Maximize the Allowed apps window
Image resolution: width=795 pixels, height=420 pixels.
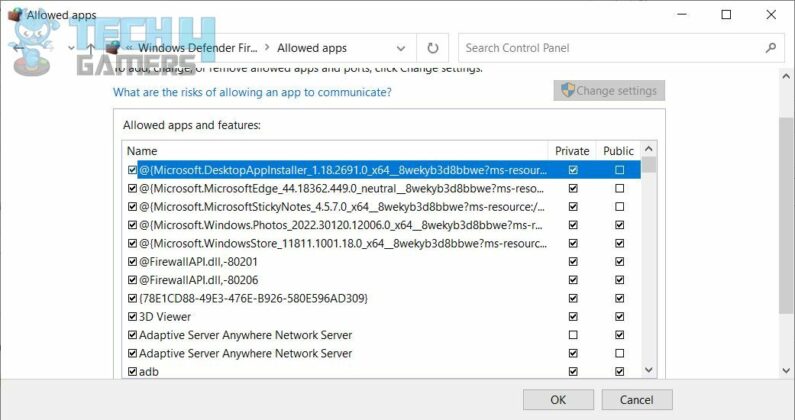click(726, 15)
